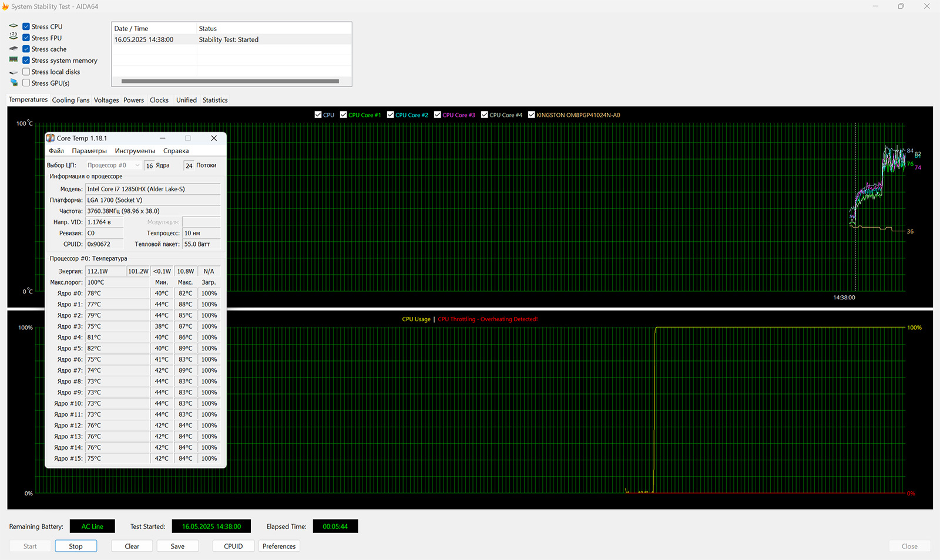940x560 pixels.
Task: Uncheck Stress FPU
Action: click(26, 38)
